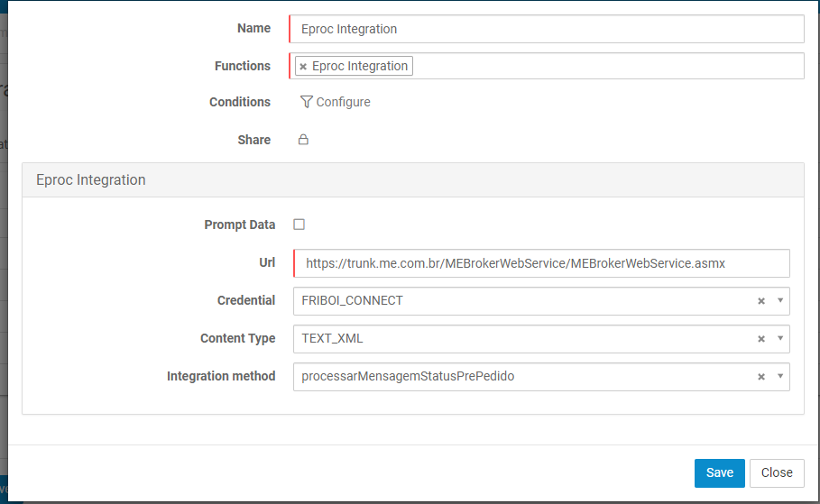
Task: Remove the Eproc Integration tag from Functions
Action: [x=303, y=67]
